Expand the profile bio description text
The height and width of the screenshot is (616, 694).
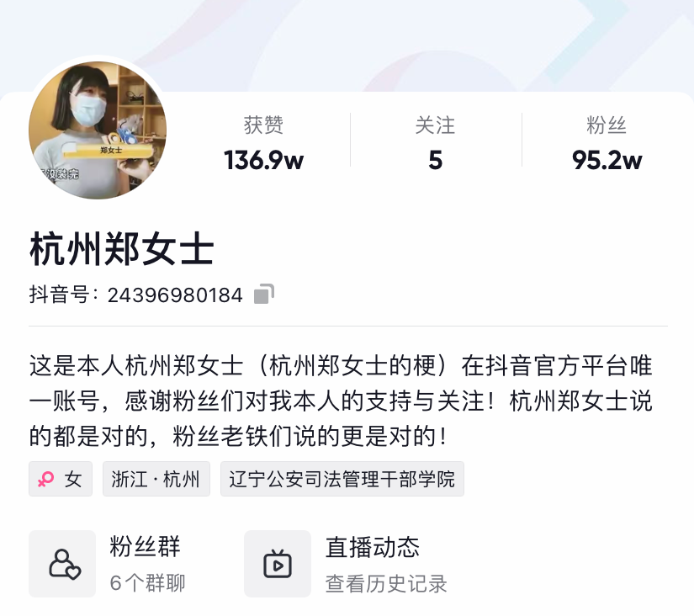341,401
